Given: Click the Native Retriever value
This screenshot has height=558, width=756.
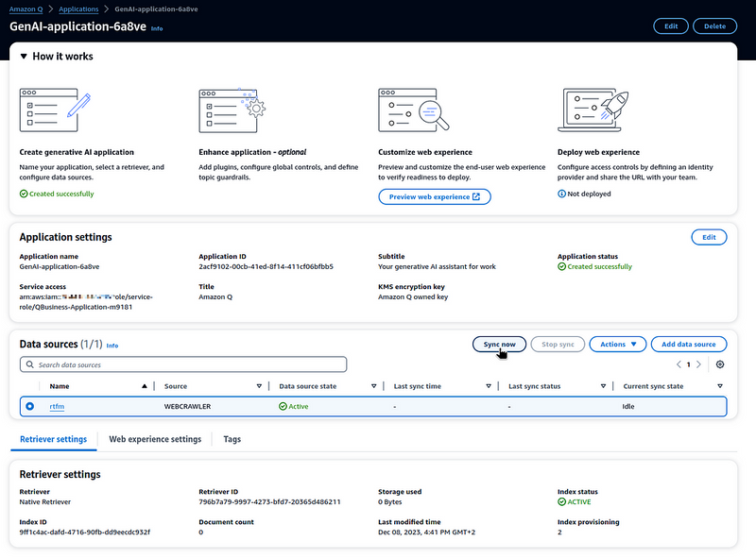Looking at the screenshot, I should (44, 501).
